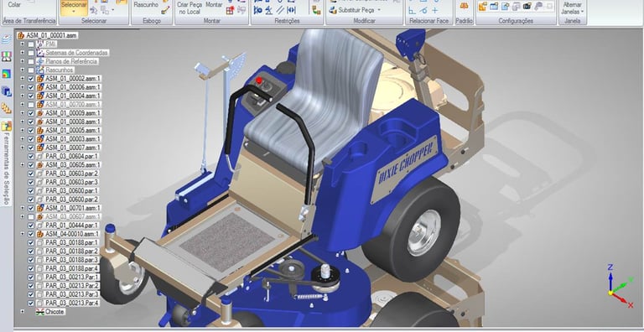This screenshot has height=332, width=644.
Task: Open the colorful simulation sidebar icon
Action: [x=7, y=74]
